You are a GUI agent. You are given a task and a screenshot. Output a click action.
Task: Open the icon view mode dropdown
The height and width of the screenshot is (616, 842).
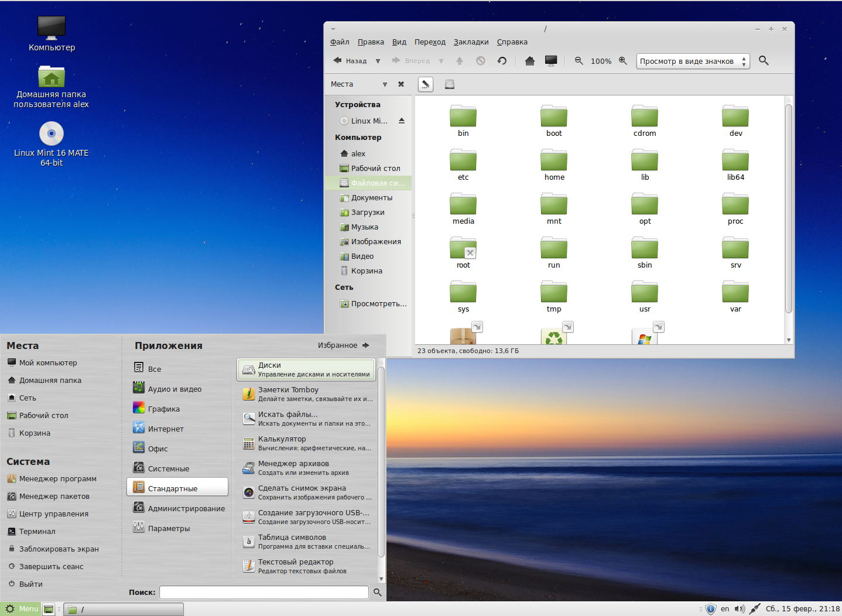693,61
